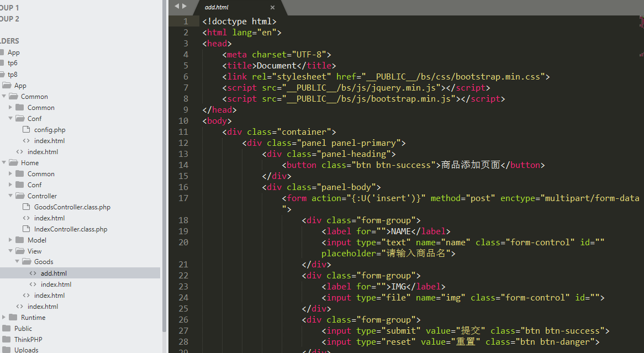Click the sidebar vertical scrollbar
The height and width of the screenshot is (353, 644).
[x=164, y=166]
